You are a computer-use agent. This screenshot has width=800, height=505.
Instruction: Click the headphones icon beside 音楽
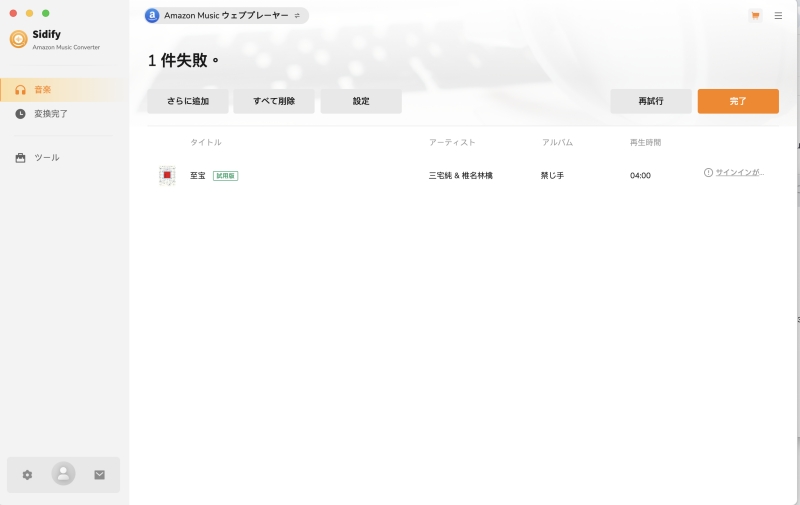tap(20, 90)
